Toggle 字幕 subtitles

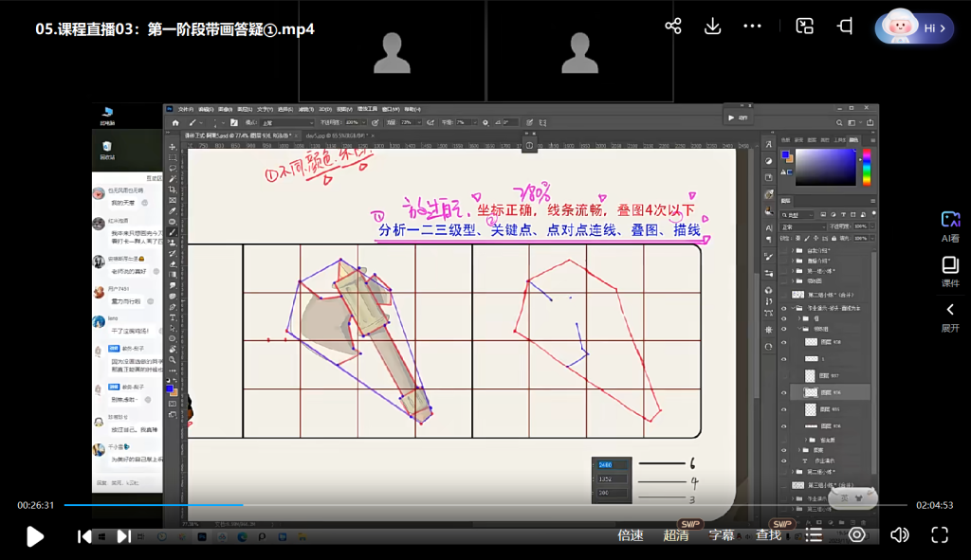click(722, 535)
